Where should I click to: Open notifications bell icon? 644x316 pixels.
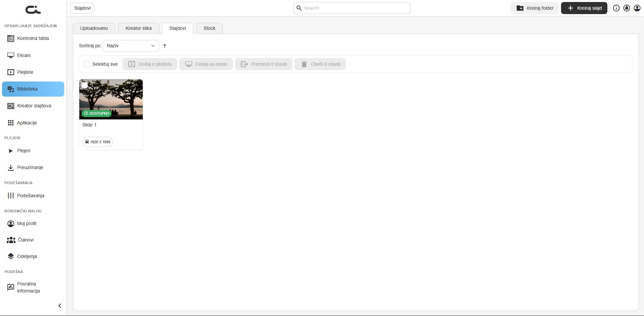[x=627, y=8]
